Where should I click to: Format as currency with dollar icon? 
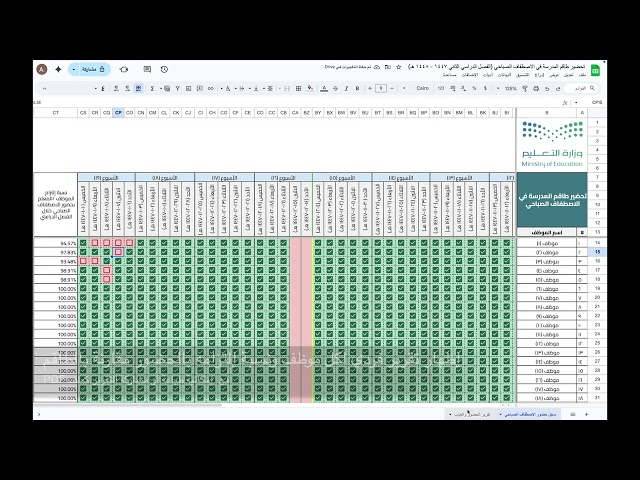[485, 88]
